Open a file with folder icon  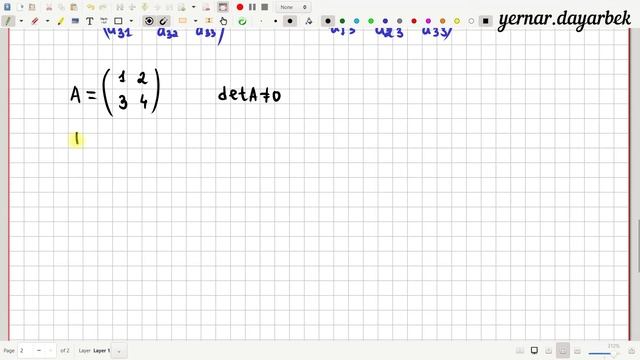32,7
